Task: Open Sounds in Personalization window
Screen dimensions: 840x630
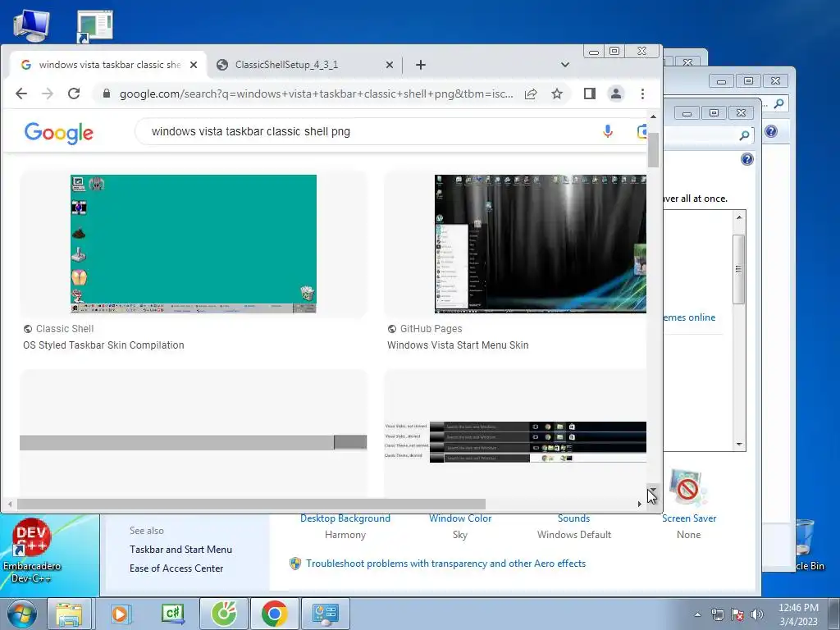Action: pyautogui.click(x=573, y=518)
